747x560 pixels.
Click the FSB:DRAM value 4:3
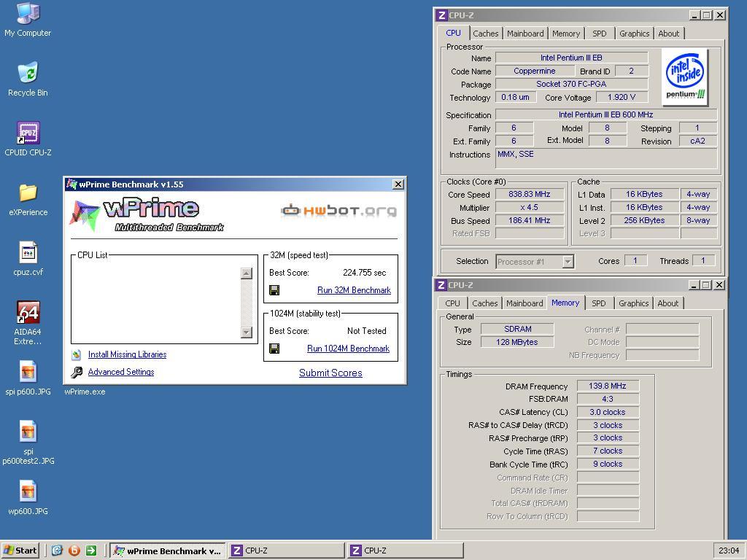point(608,399)
